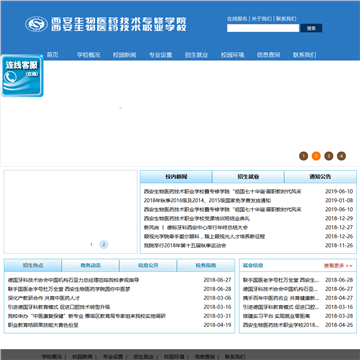Select banner slide indicator 4
The width and height of the screenshot is (360, 360).
pos(341,156)
